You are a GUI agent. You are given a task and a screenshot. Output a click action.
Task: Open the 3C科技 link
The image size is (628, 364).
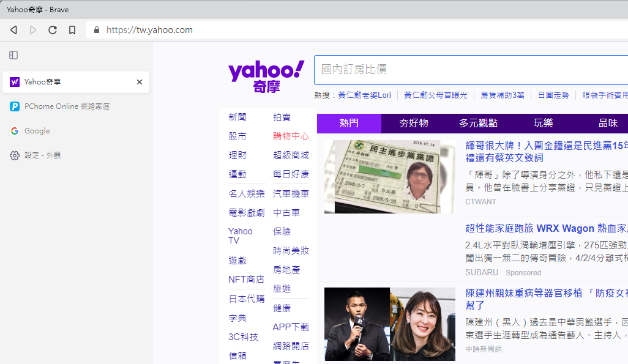pyautogui.click(x=243, y=337)
